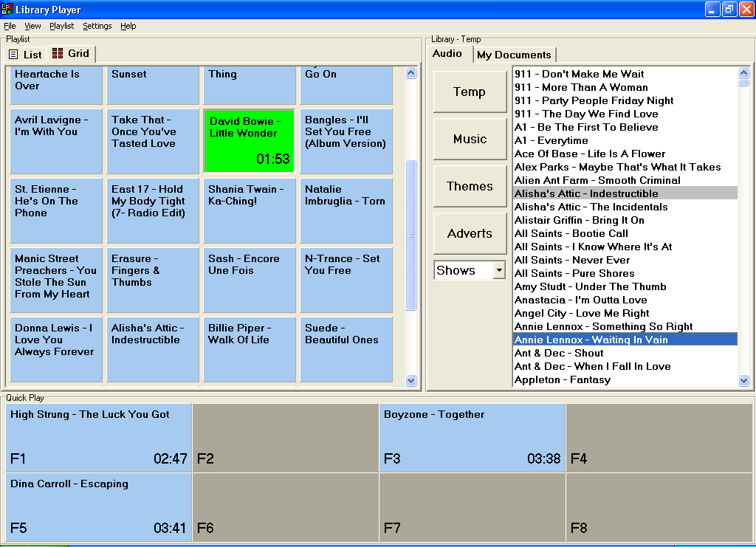Select Avril Lavigne - I'm With You tile
This screenshot has height=547, width=756.
(56, 141)
